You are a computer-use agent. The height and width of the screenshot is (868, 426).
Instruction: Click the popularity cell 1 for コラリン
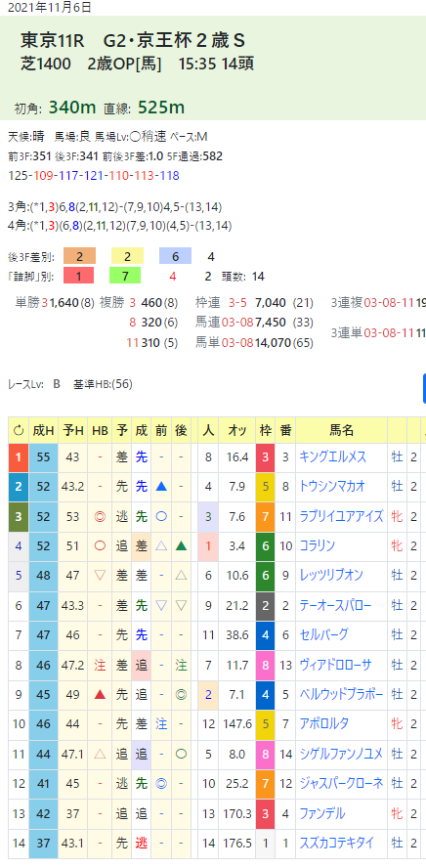[208, 546]
